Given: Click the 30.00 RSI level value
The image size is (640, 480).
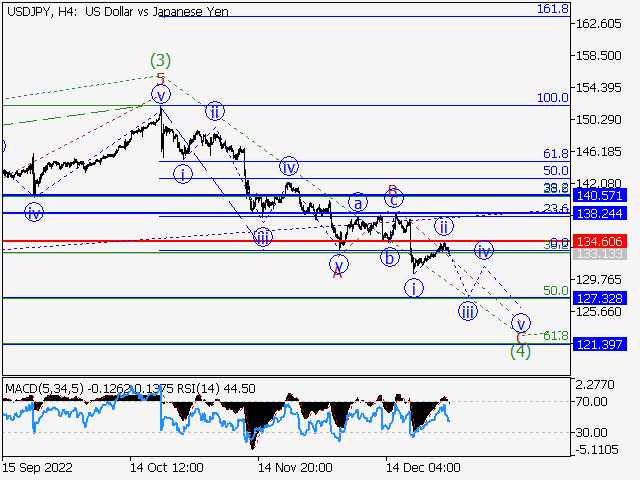Looking at the screenshot, I should click(x=591, y=432).
